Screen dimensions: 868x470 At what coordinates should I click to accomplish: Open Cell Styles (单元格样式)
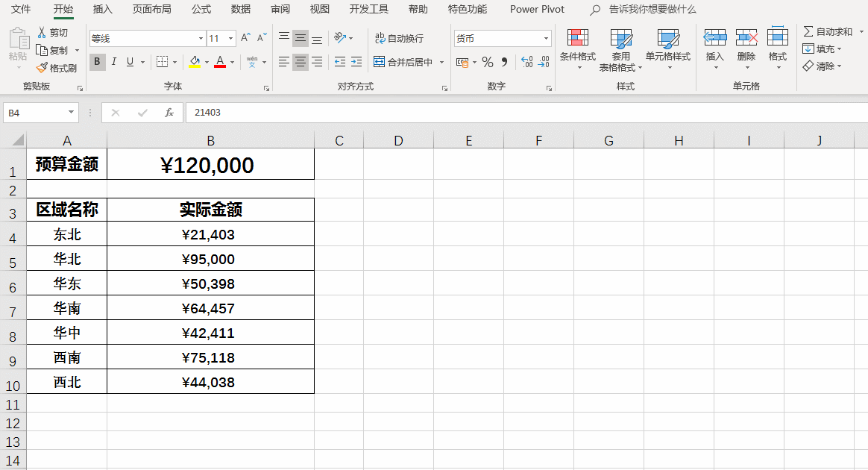[x=668, y=48]
